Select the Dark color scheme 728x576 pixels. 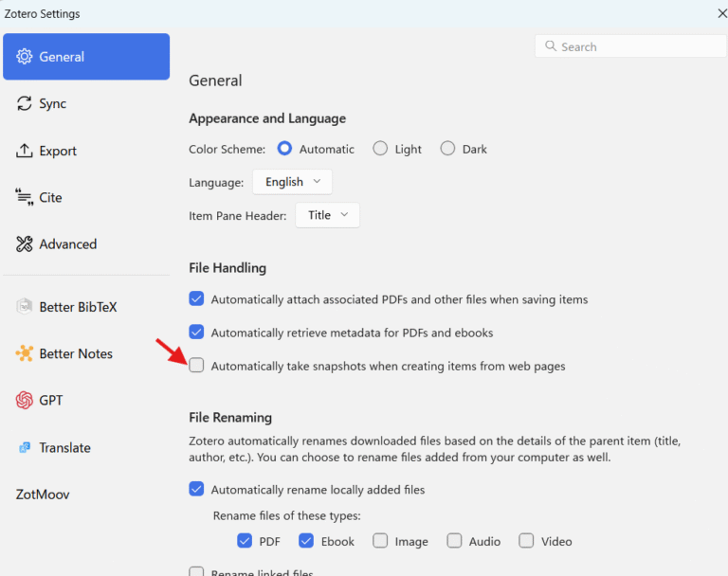pos(446,149)
